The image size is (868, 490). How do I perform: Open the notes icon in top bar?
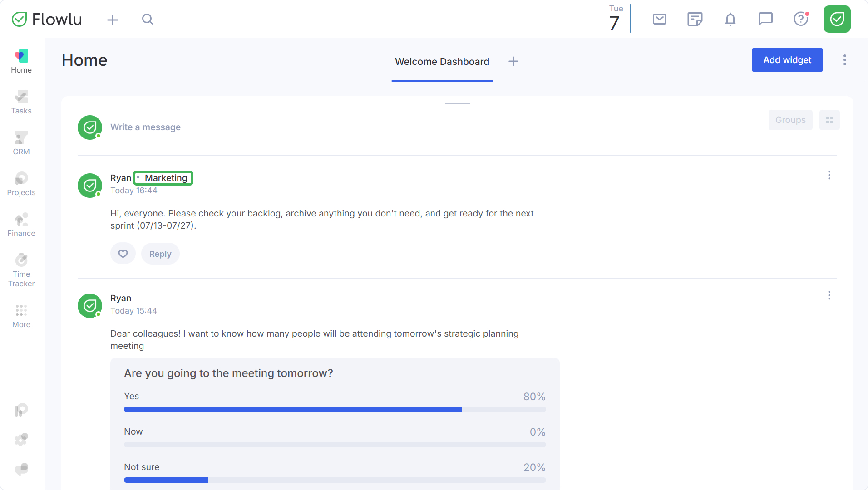695,19
